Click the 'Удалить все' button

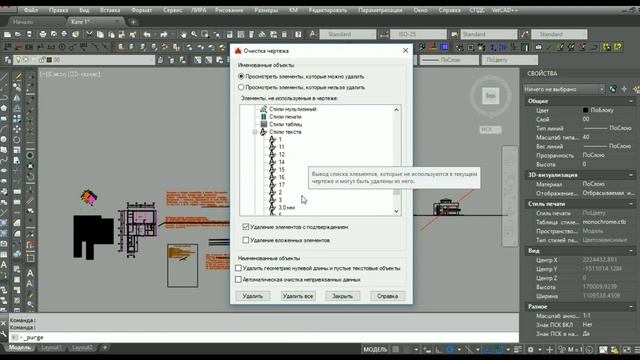pyautogui.click(x=298, y=296)
